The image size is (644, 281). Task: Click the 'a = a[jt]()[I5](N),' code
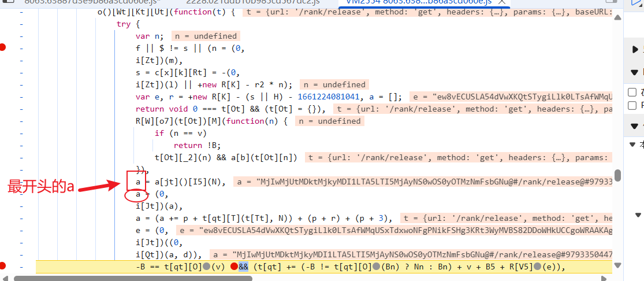tap(181, 182)
